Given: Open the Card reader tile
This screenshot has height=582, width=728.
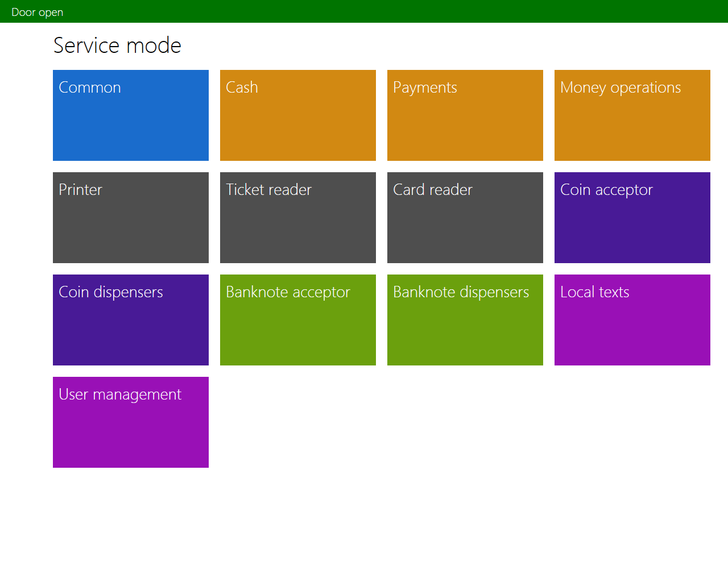Looking at the screenshot, I should point(465,218).
